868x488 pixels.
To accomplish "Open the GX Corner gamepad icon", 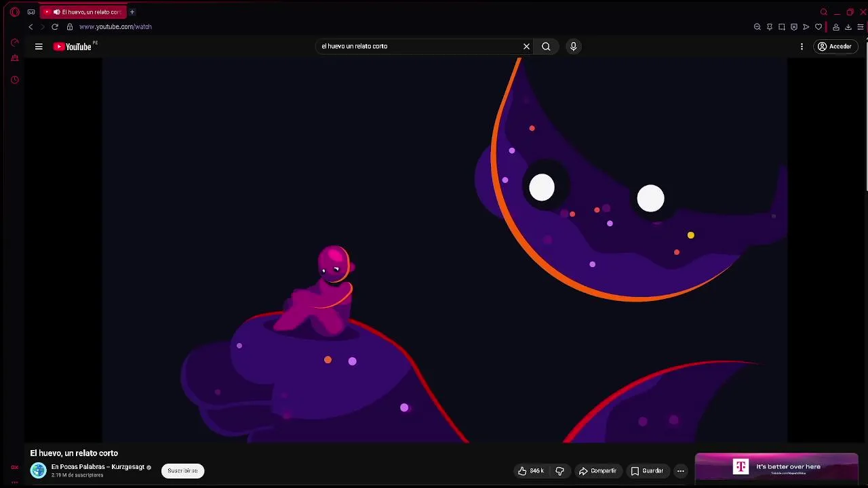I will tap(31, 12).
